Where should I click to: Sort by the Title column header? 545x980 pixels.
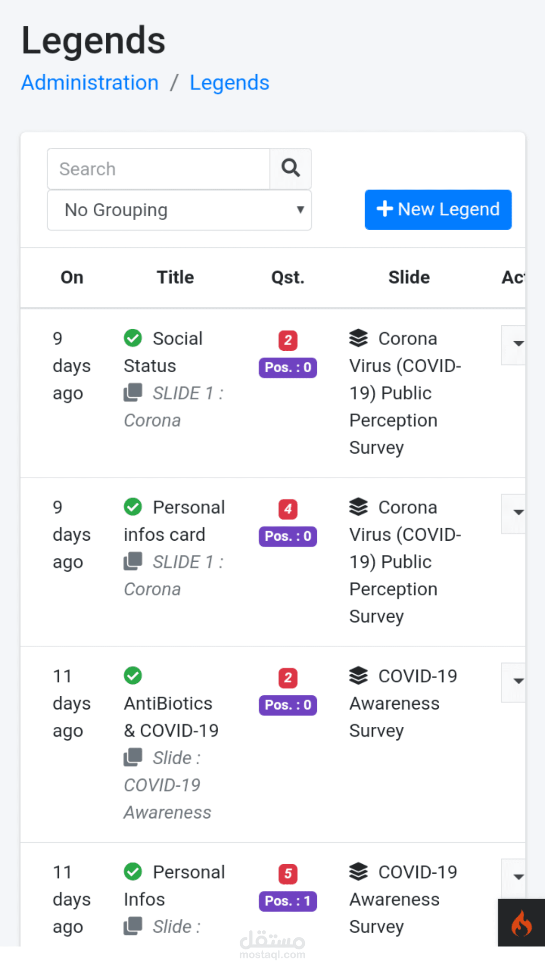tap(175, 278)
